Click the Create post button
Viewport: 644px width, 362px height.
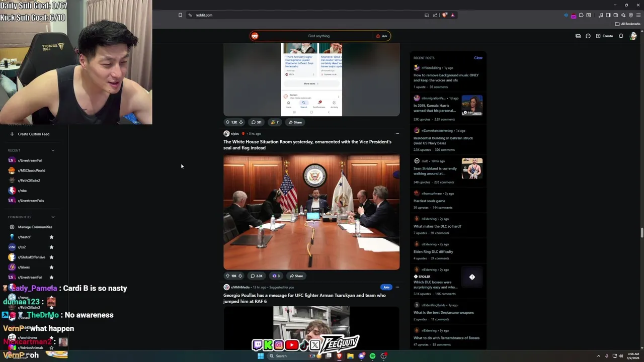[x=604, y=36]
